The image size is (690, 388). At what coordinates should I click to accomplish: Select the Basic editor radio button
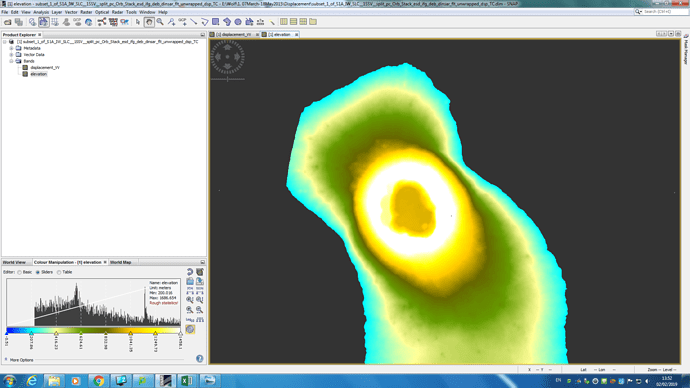(19, 272)
